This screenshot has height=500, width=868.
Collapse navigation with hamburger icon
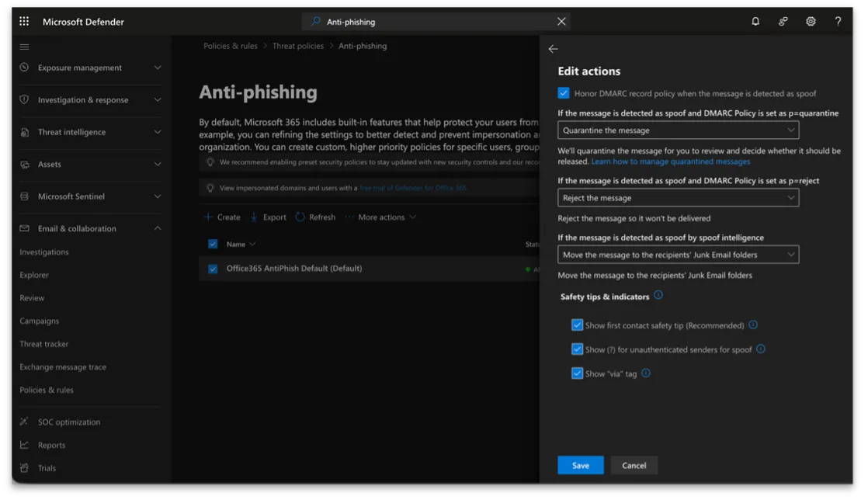24,47
